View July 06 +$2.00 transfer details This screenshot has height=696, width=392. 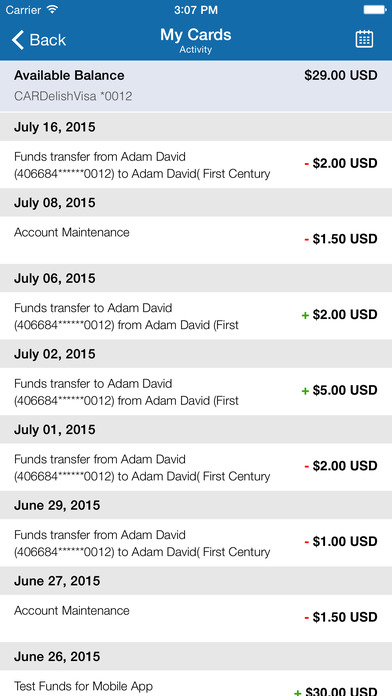[x=196, y=316]
